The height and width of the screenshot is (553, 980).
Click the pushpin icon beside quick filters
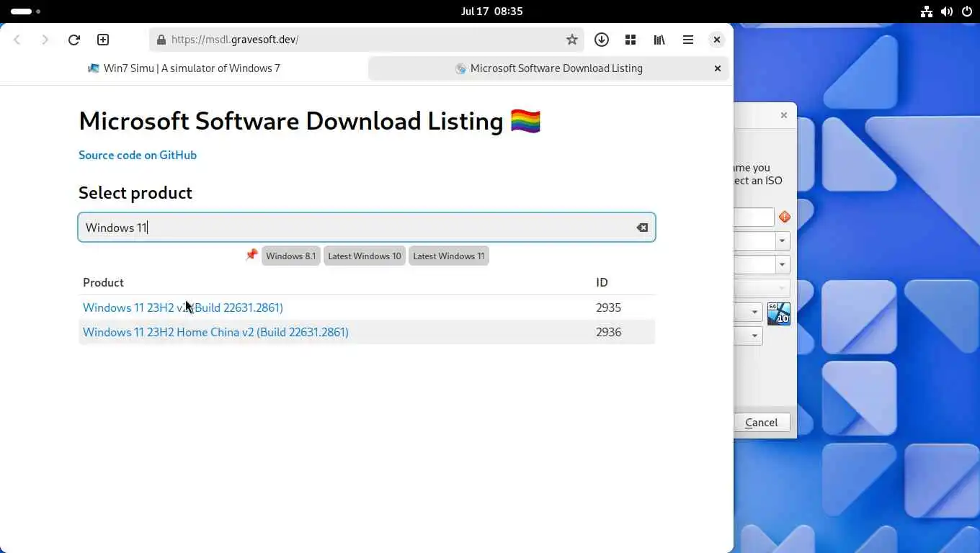point(251,255)
